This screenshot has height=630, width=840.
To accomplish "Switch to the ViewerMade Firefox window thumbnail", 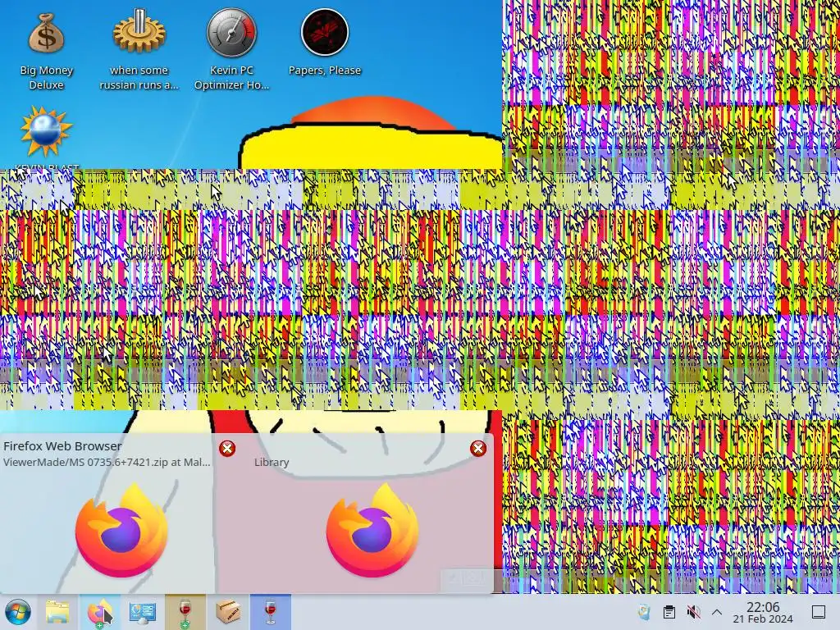I will [121, 531].
